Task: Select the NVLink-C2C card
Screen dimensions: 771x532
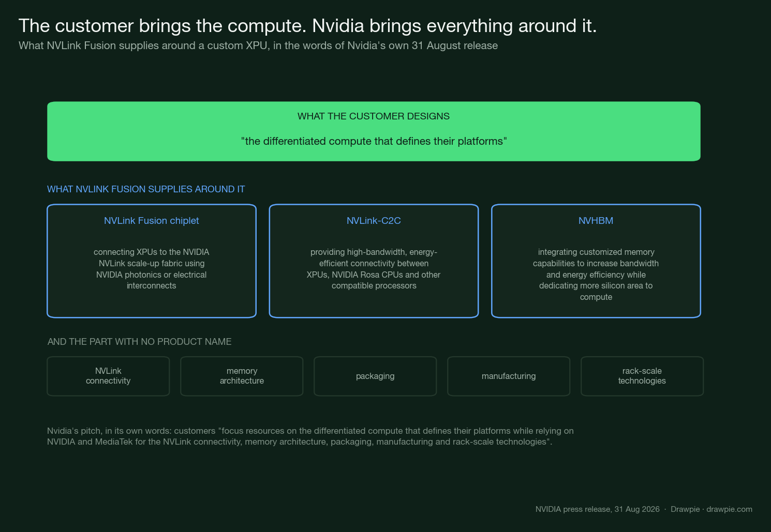Action: pyautogui.click(x=374, y=261)
